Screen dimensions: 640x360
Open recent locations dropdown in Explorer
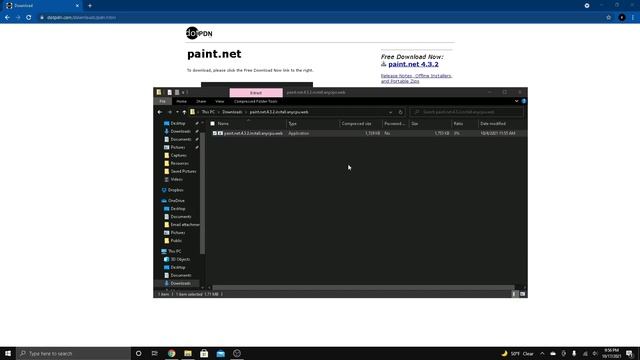click(177, 112)
